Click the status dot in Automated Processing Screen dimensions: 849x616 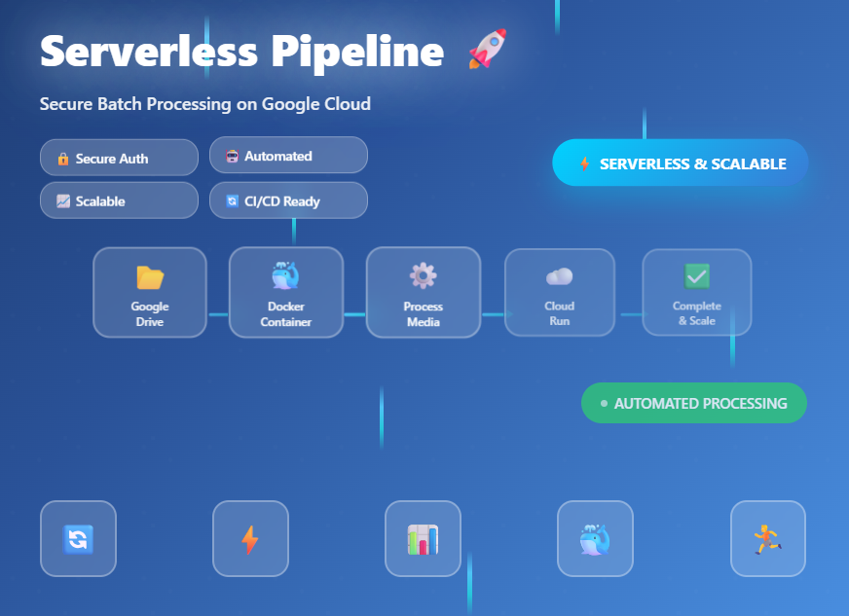tap(605, 403)
